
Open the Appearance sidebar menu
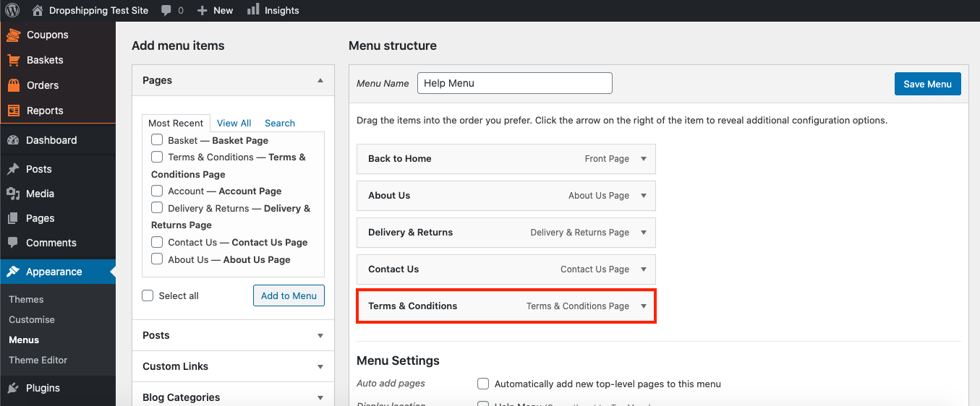point(58,272)
